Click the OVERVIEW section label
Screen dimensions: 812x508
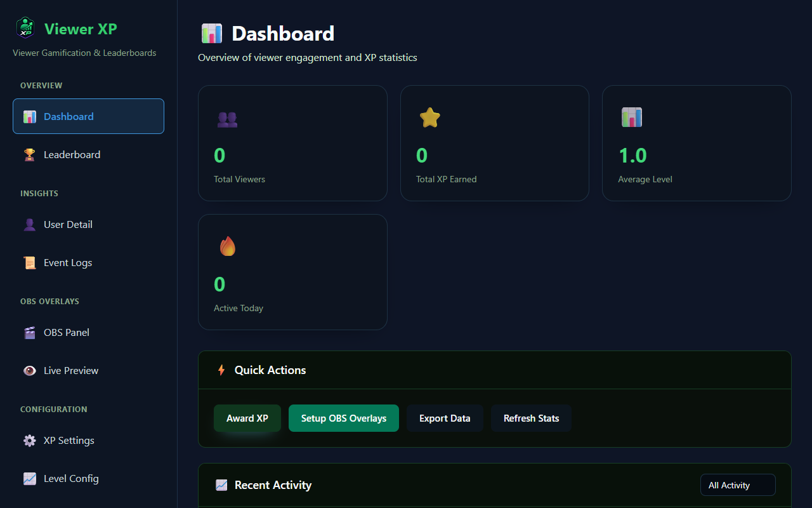point(41,86)
